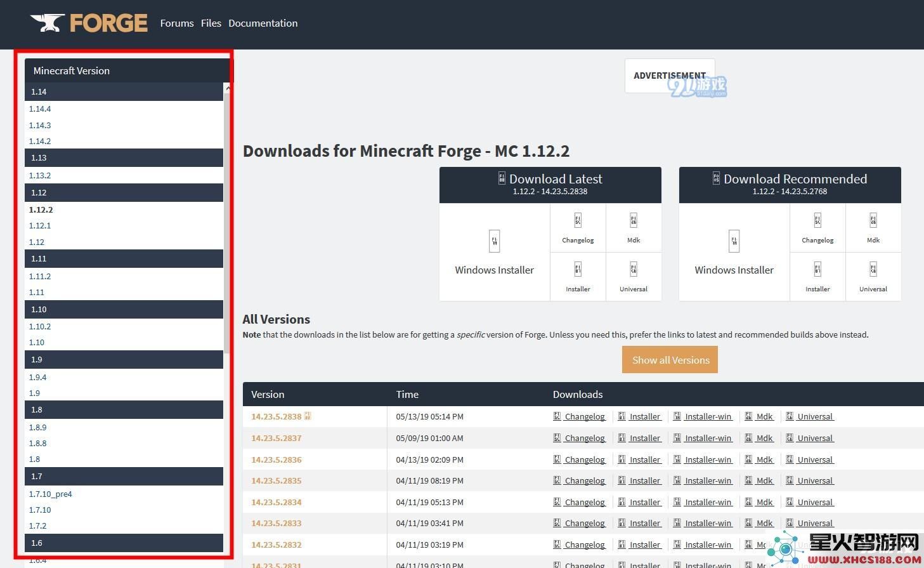Select Minecraft version 1.14.4
Viewport: 924px width, 568px height.
pos(40,109)
